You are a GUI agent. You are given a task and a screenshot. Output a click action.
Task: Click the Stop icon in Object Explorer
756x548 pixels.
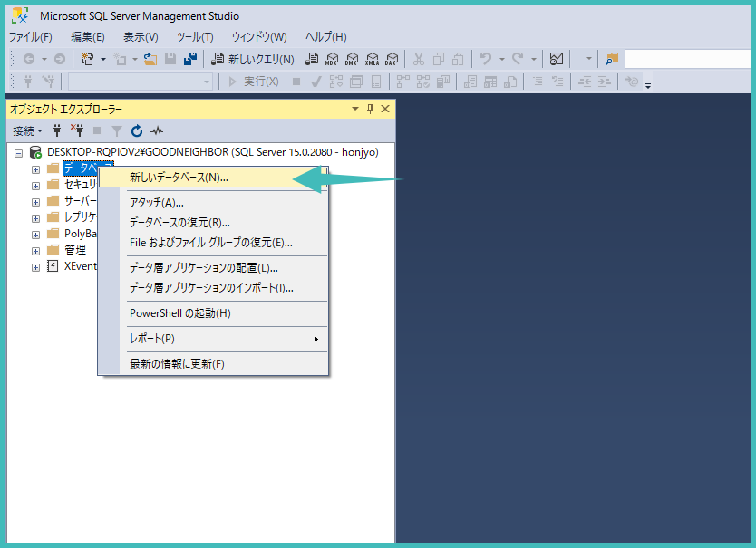coord(97,130)
